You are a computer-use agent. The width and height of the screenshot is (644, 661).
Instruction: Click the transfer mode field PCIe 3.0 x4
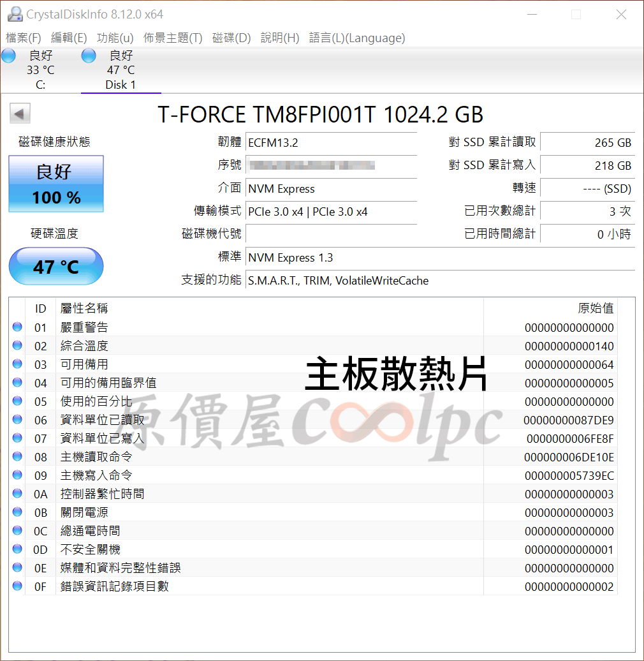click(331, 211)
